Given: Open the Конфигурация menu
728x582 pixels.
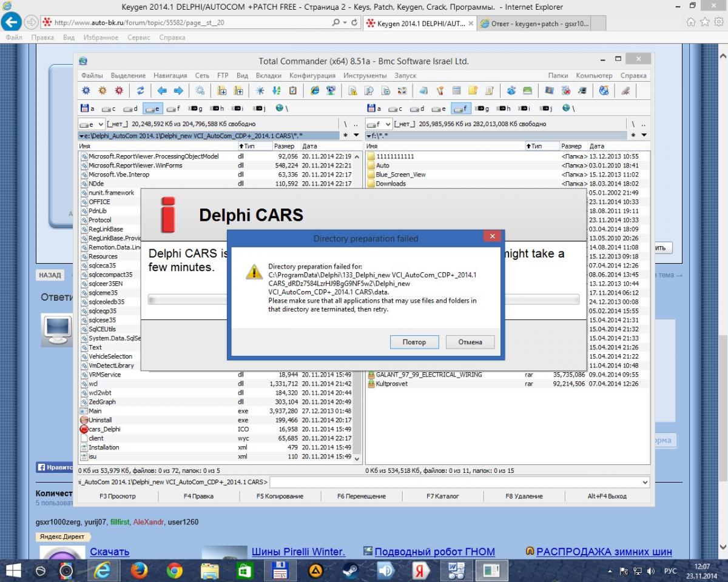Looking at the screenshot, I should tap(312, 76).
